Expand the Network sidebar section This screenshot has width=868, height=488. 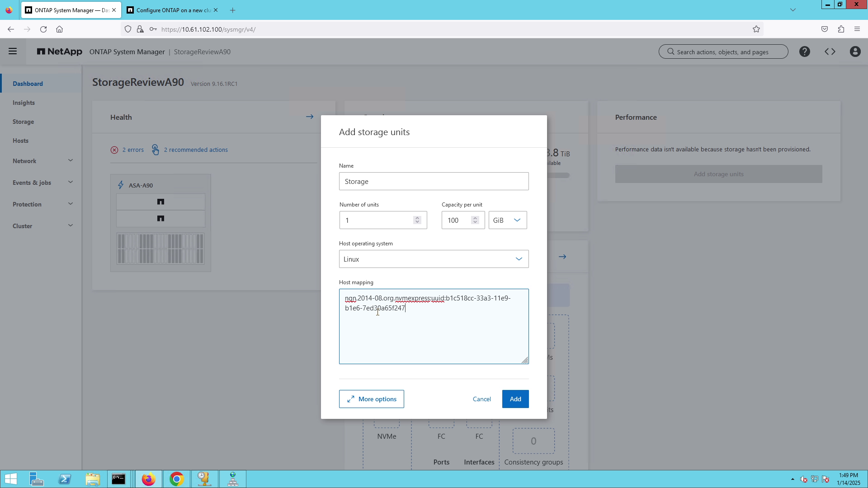pyautogui.click(x=71, y=160)
